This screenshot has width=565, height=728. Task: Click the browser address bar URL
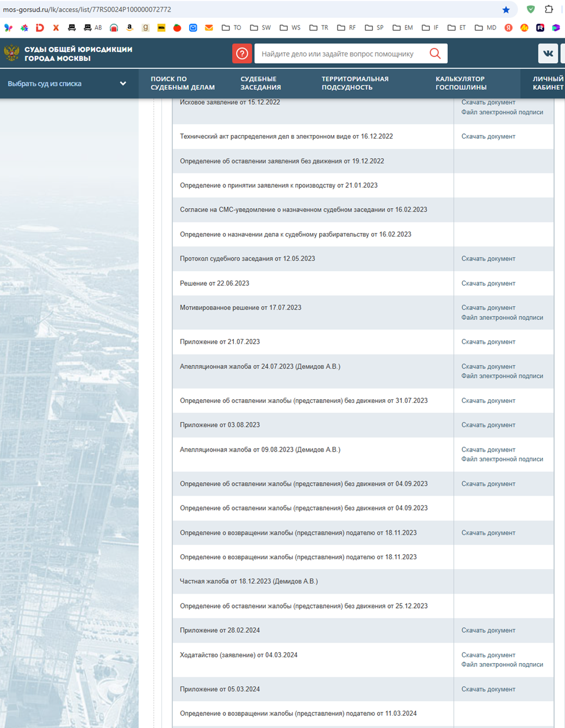point(87,9)
